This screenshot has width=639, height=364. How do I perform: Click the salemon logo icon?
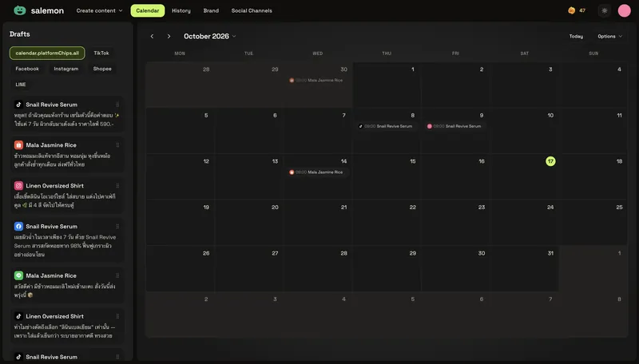point(19,10)
